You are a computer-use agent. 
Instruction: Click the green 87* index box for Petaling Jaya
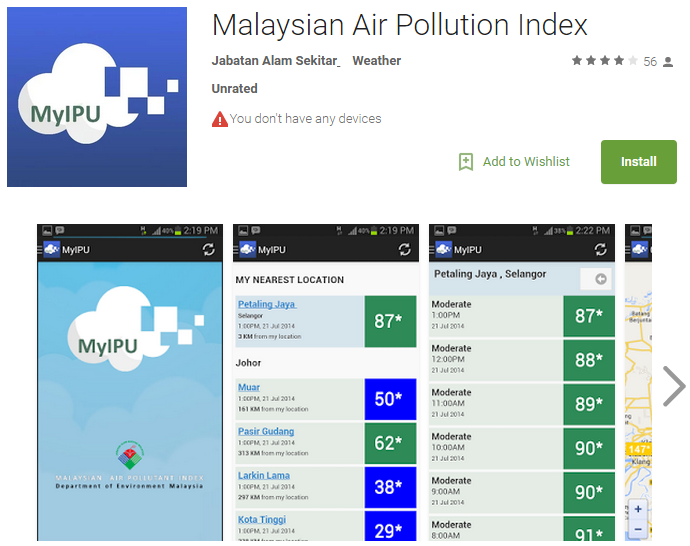pos(390,321)
